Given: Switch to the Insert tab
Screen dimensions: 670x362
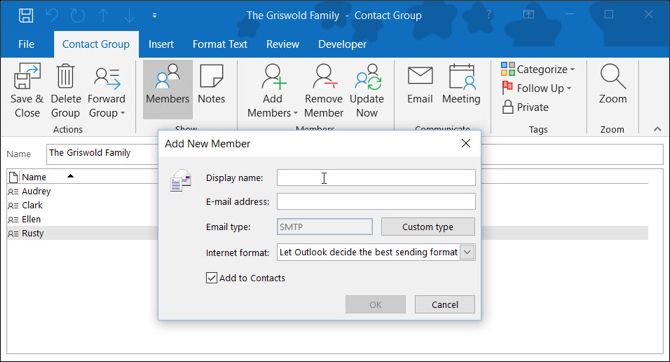Looking at the screenshot, I should point(161,44).
